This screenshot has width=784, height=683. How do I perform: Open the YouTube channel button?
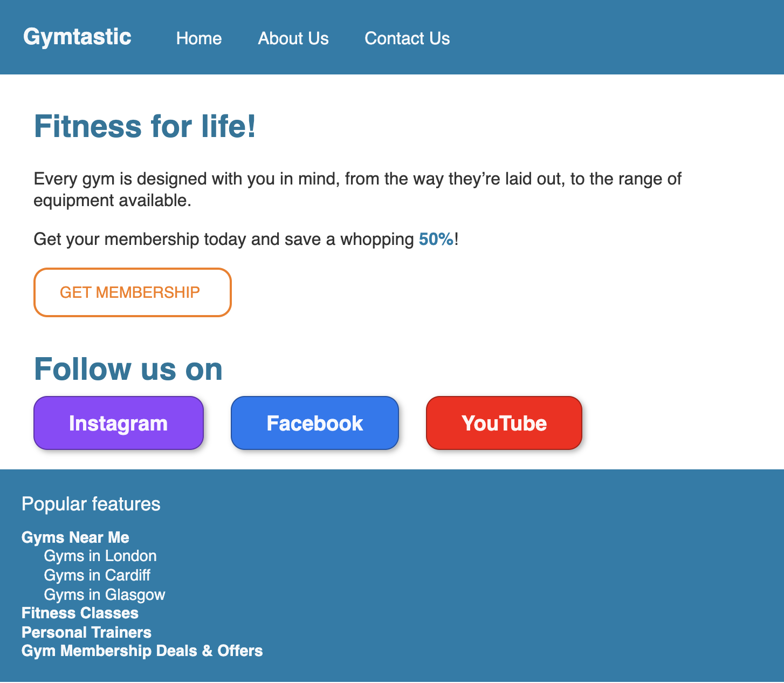pyautogui.click(x=504, y=423)
